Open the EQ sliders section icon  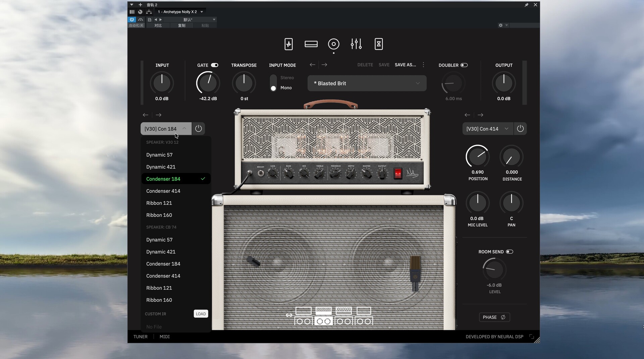[x=356, y=44]
